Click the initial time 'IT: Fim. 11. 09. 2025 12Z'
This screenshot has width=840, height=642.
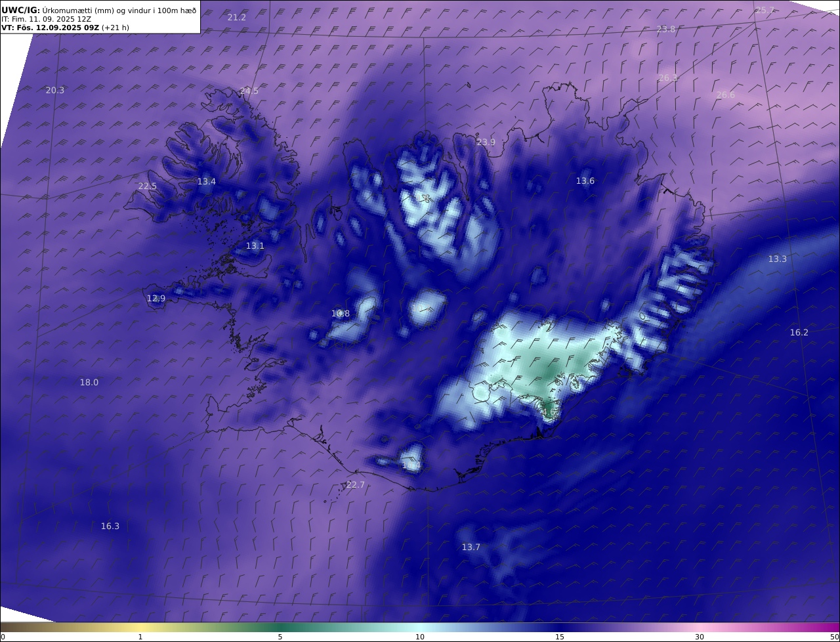(x=46, y=19)
